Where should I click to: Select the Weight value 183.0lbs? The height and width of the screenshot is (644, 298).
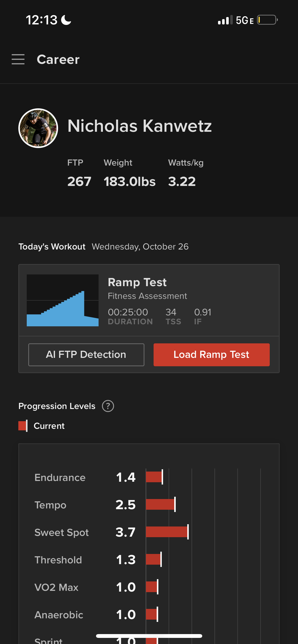point(130,182)
